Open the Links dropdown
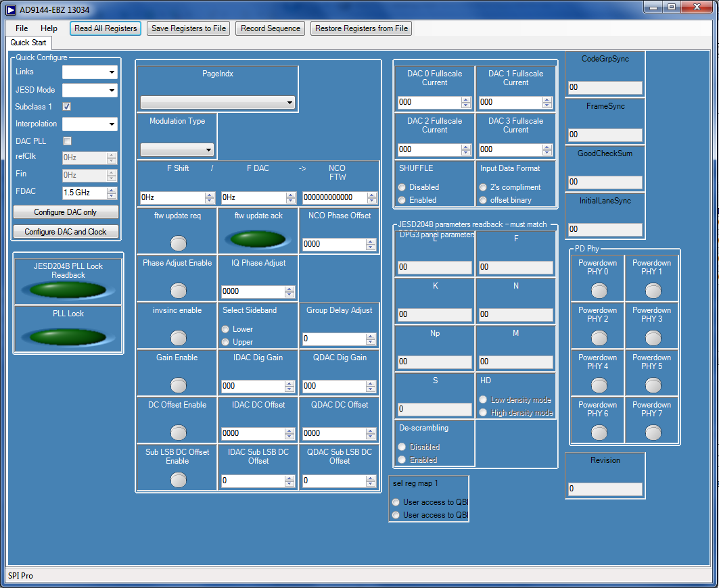 coord(90,72)
